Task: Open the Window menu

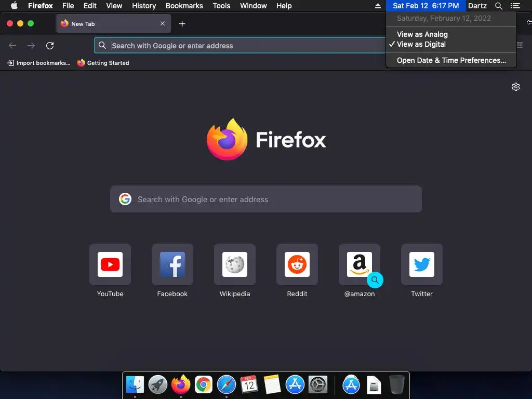Action: [254, 6]
